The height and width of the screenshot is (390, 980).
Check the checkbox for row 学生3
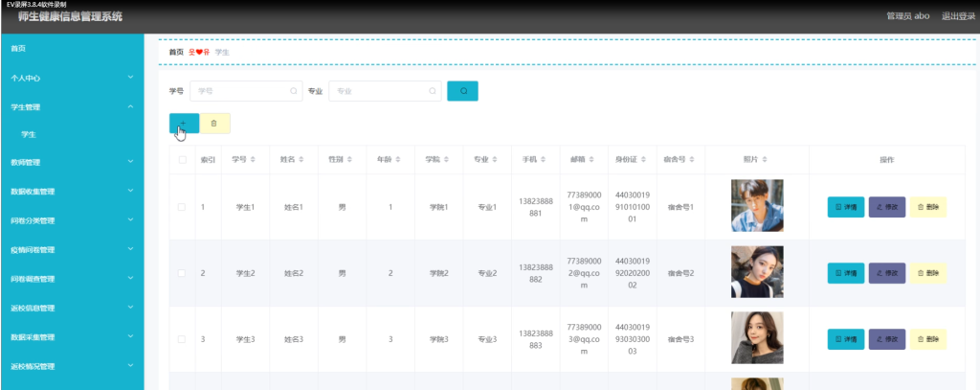(182, 339)
